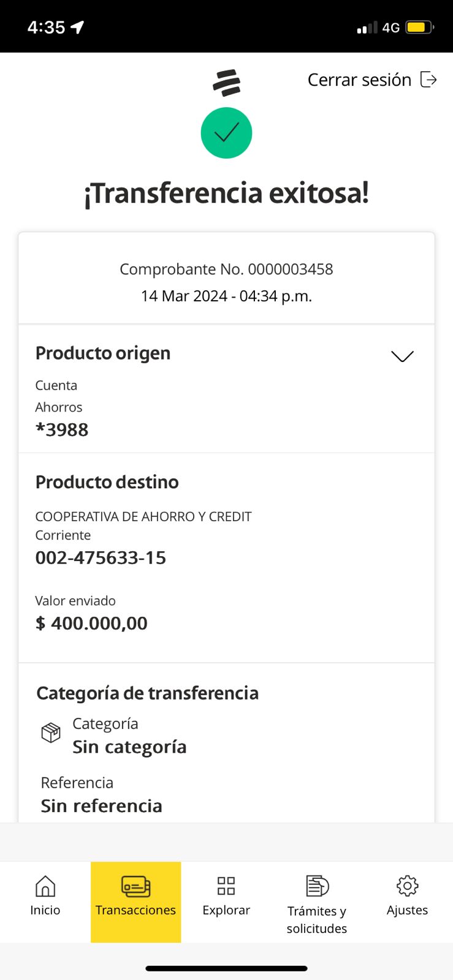
Task: Tap the Ajustes gear icon
Action: (x=407, y=886)
